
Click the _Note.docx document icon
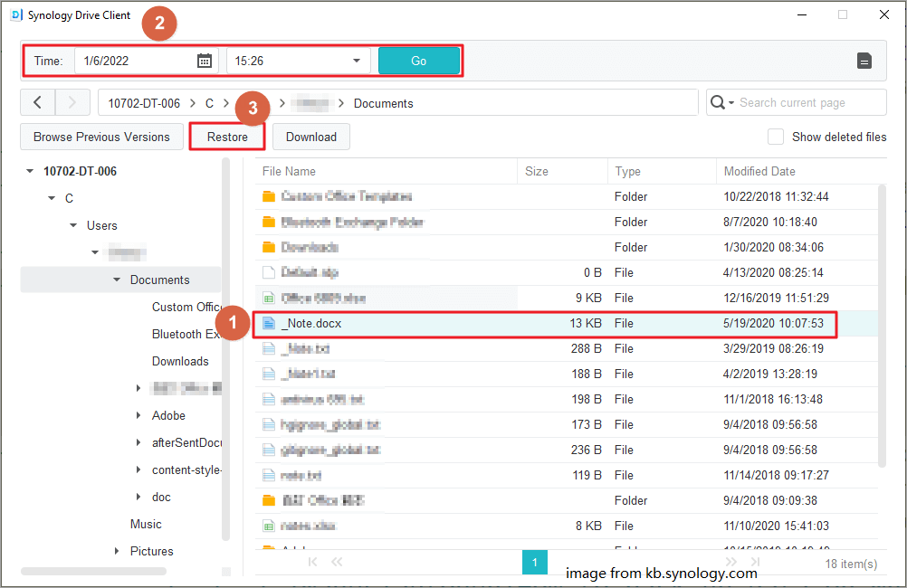269,323
